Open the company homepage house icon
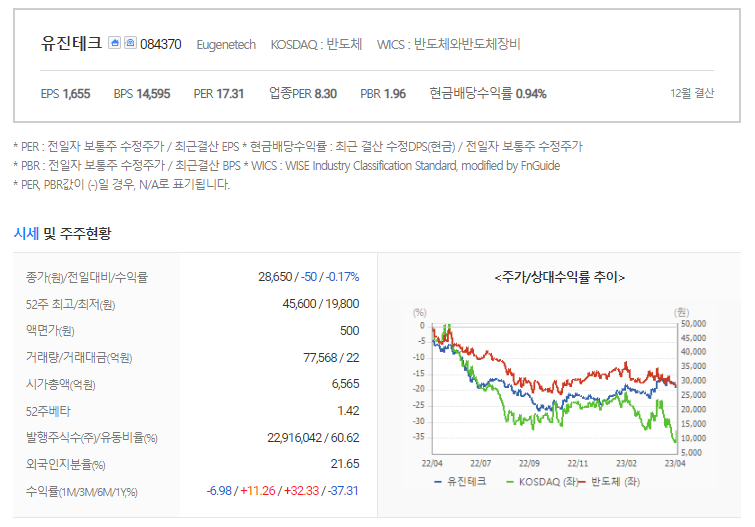 [114, 42]
